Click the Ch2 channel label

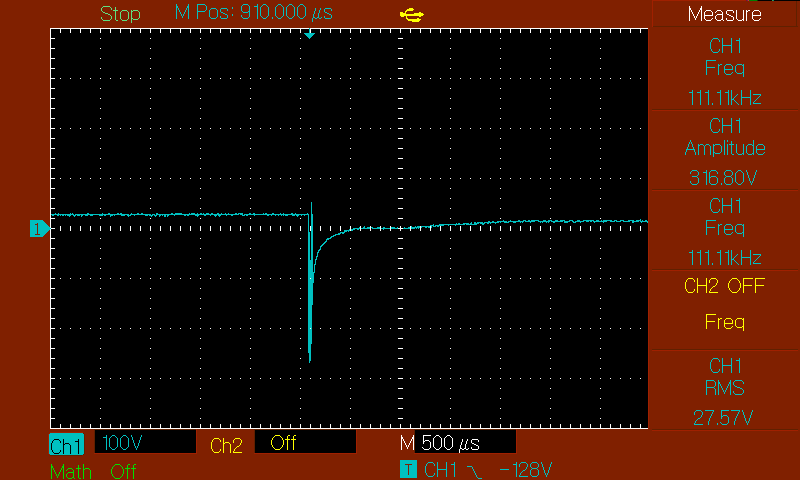pos(226,446)
